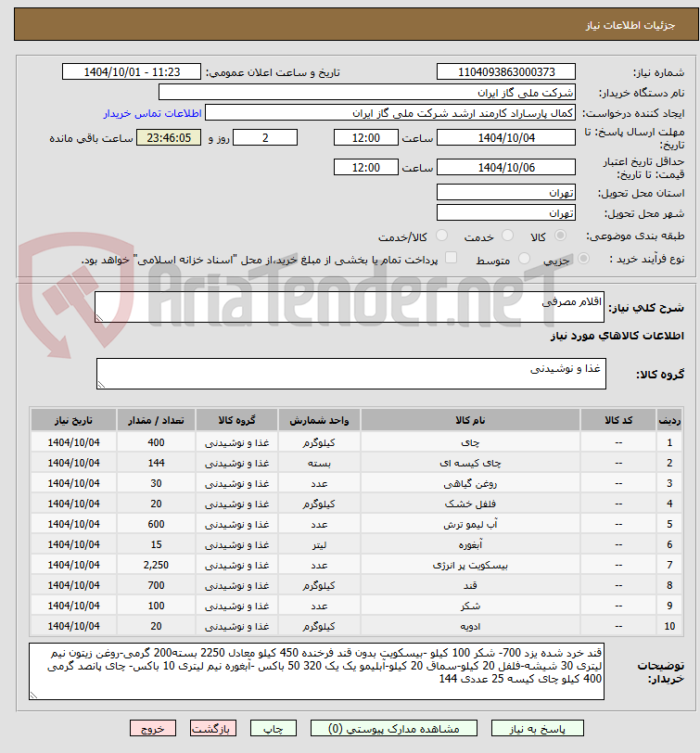Screen dimensions: 700x753
Task: Click the بسته unit cell
Action: (319, 463)
